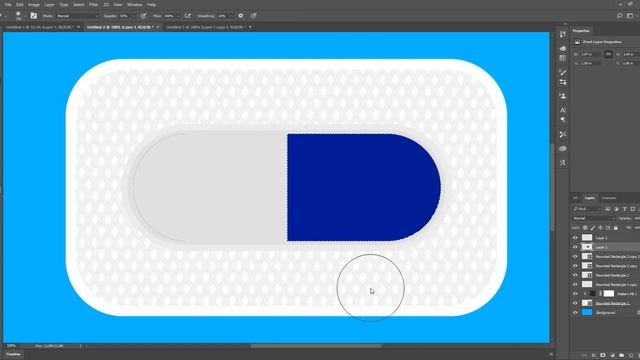Open the Libraries cloud dock icon

pos(563,149)
